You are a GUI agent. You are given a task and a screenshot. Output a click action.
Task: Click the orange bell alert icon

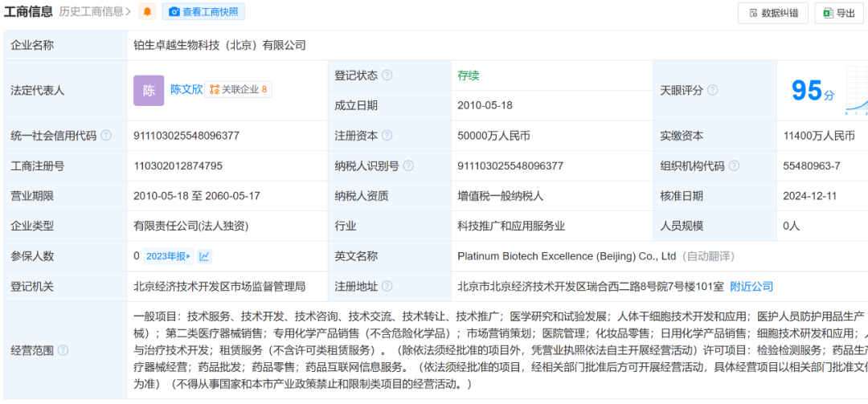[x=147, y=11]
